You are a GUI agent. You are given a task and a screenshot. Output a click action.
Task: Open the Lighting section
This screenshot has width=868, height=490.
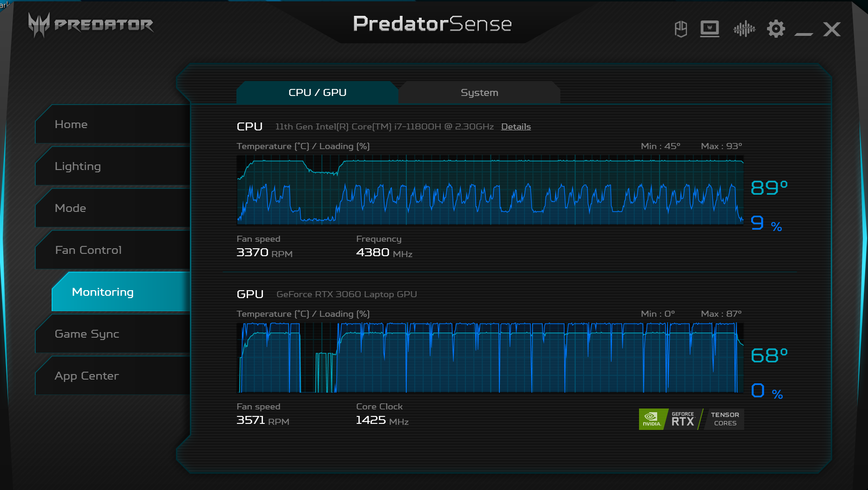click(113, 166)
